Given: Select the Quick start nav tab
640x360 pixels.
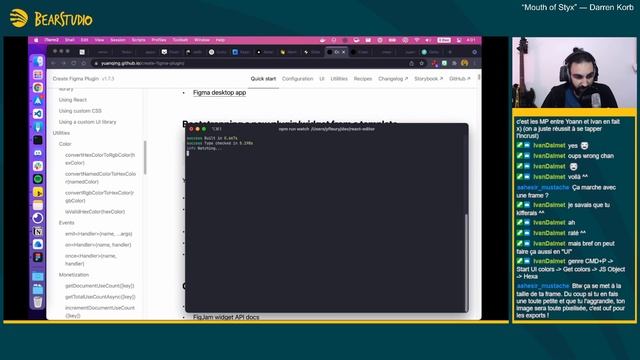Looking at the screenshot, I should click(263, 79).
